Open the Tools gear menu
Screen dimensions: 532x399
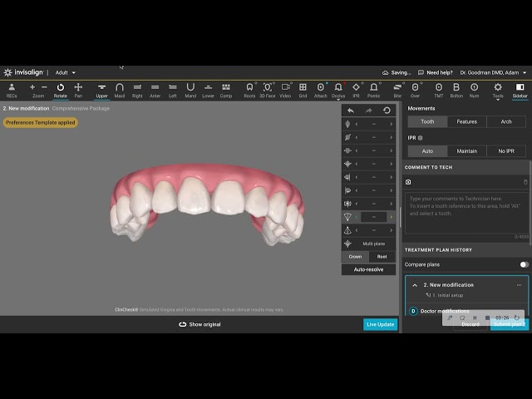498,91
